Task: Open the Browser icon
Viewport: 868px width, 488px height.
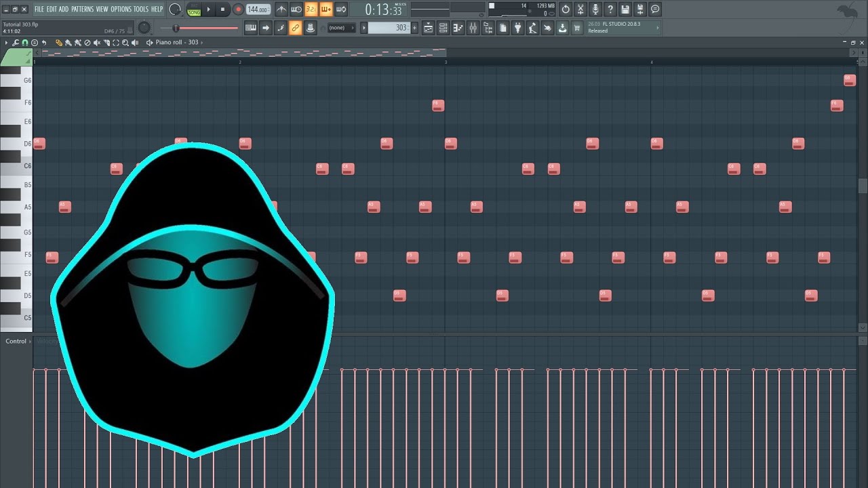Action: coord(488,28)
